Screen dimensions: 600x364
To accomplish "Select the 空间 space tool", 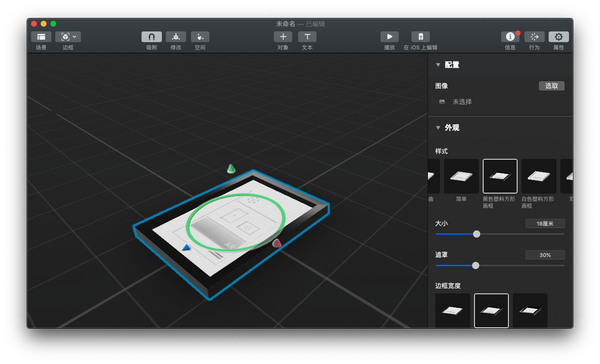I will coord(200,37).
